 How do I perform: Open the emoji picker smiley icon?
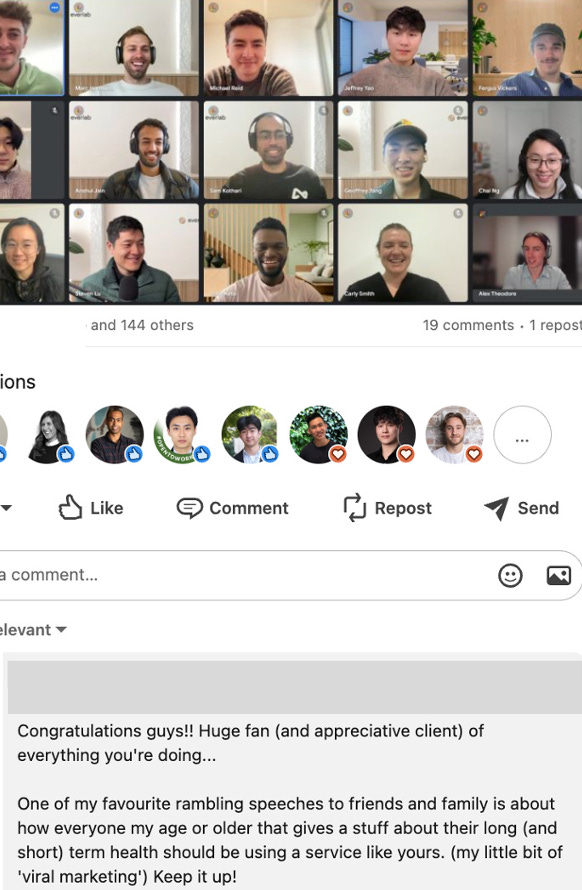[510, 576]
